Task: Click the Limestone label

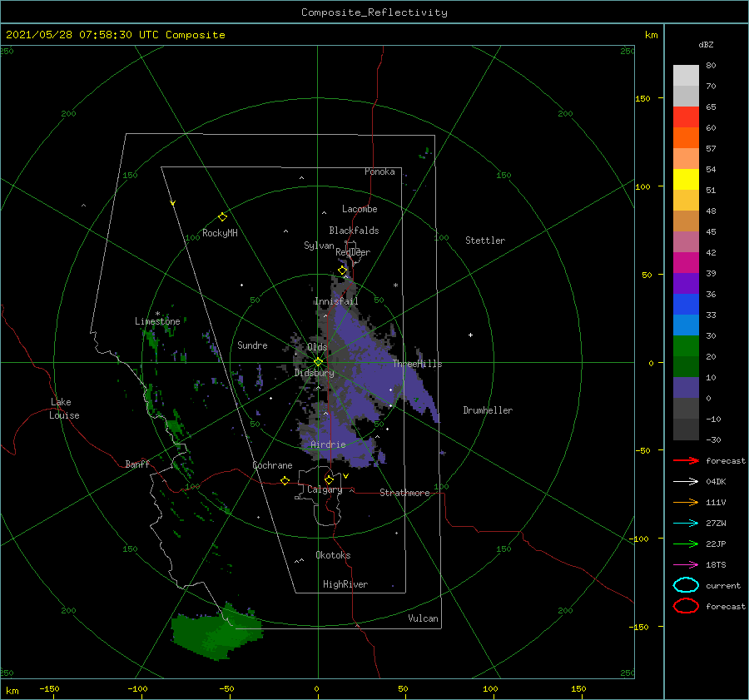Action: (x=157, y=321)
